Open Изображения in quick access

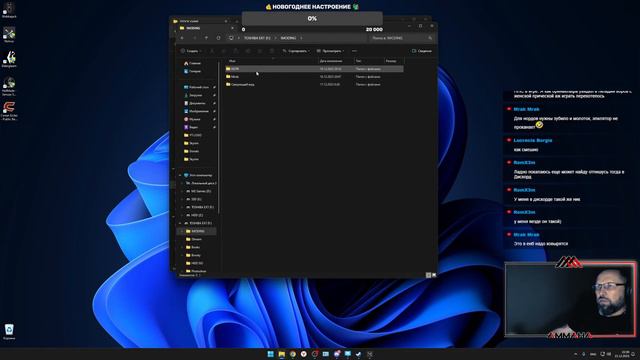click(196, 111)
